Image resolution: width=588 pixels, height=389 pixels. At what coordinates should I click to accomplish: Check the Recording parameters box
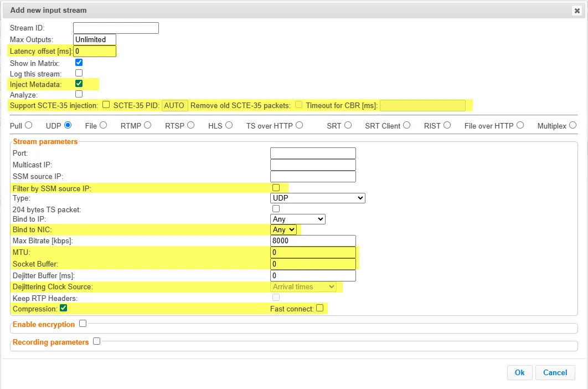click(x=97, y=341)
